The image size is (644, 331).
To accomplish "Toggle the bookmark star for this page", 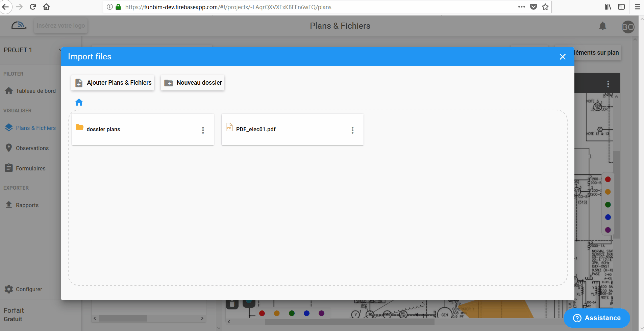I will [x=545, y=7].
